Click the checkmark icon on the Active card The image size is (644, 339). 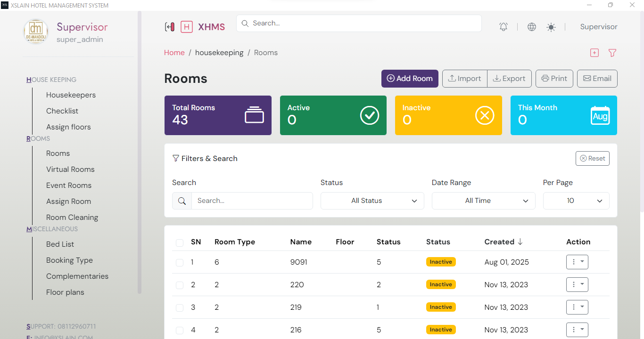370,115
